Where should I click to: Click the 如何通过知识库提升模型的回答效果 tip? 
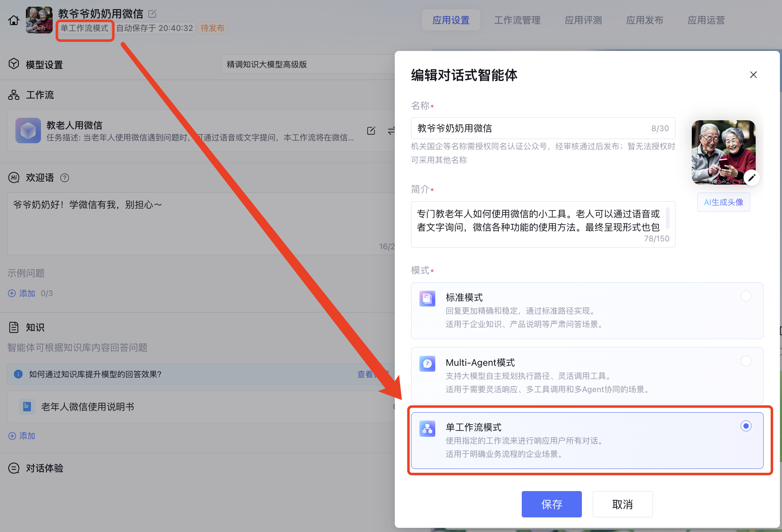201,374
